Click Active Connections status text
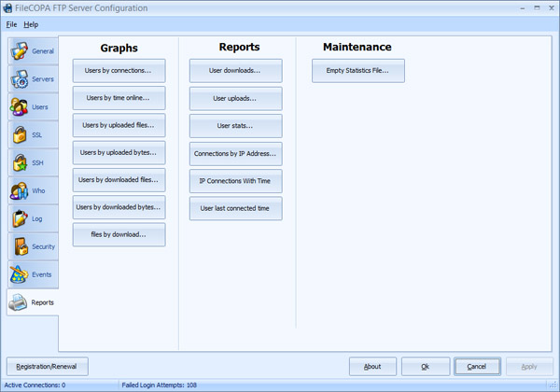This screenshot has height=392, width=560. point(35,385)
